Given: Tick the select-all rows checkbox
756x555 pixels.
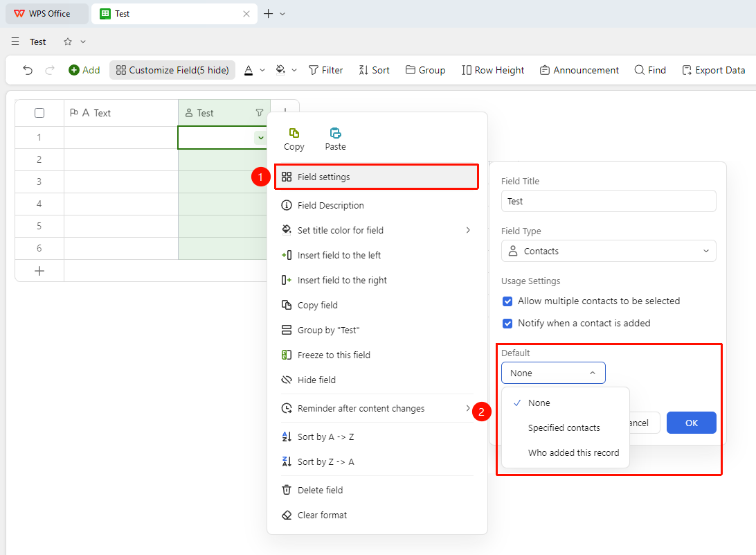Looking at the screenshot, I should pyautogui.click(x=39, y=113).
